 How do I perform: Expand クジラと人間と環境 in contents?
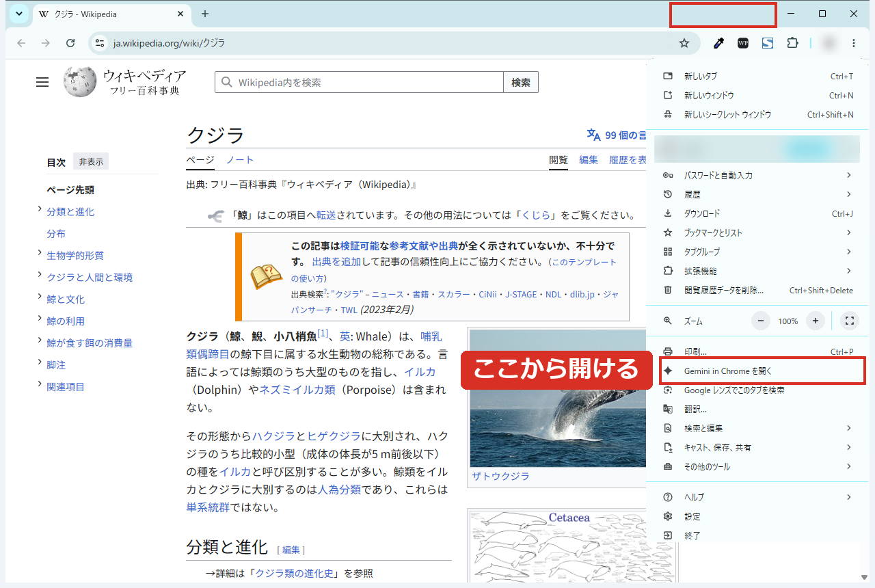tap(40, 276)
